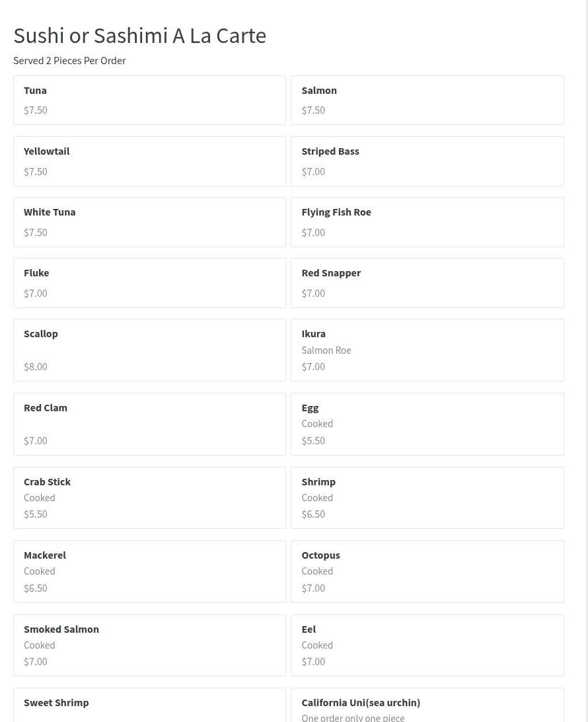The image size is (588, 722).
Task: Choose Ikura Salmon Roe item
Action: [427, 350]
